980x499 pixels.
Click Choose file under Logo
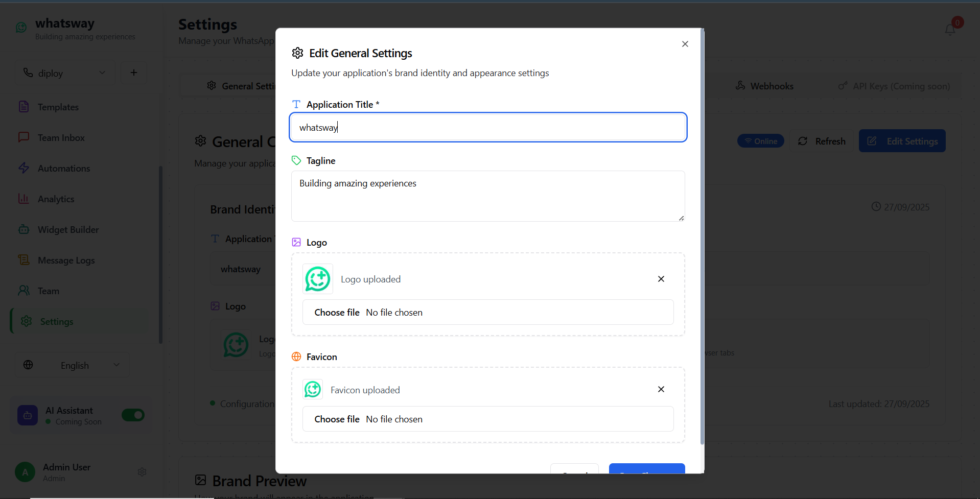(x=337, y=313)
